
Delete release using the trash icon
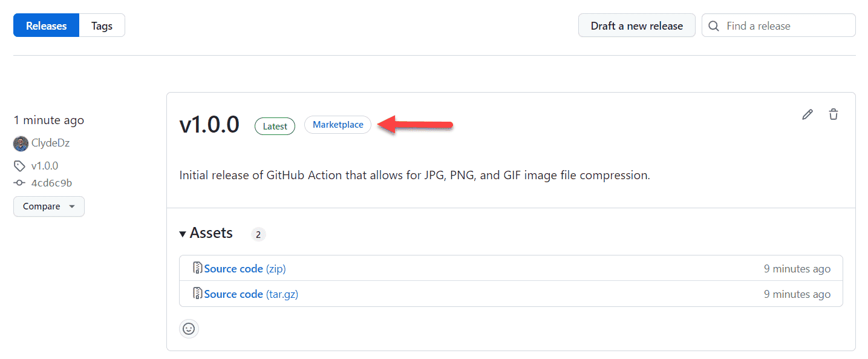click(x=834, y=114)
